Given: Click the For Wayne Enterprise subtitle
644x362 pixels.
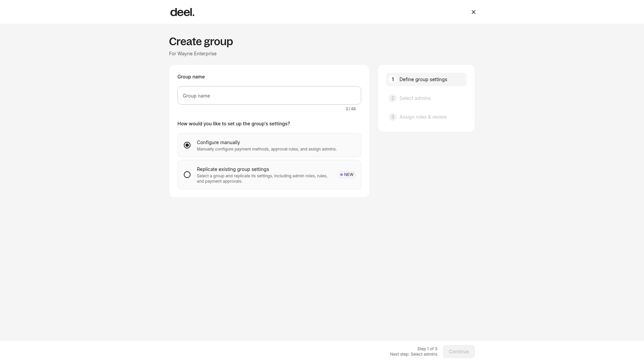Looking at the screenshot, I should tap(193, 54).
